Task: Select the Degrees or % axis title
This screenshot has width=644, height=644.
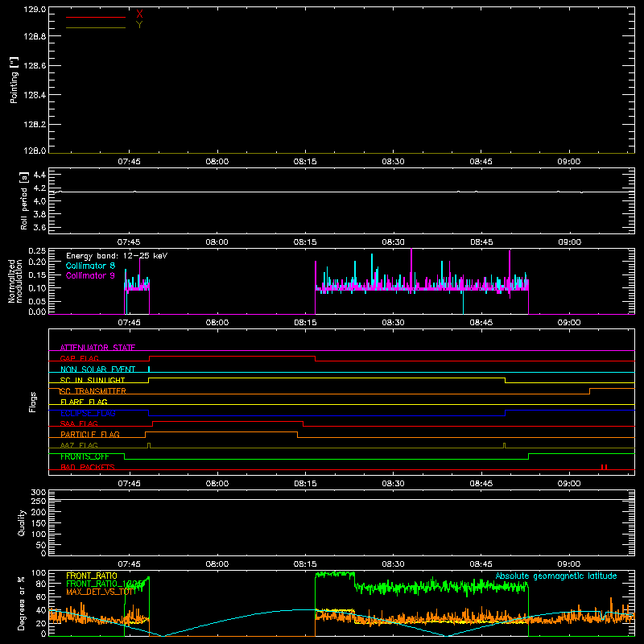Action: pos(22,603)
